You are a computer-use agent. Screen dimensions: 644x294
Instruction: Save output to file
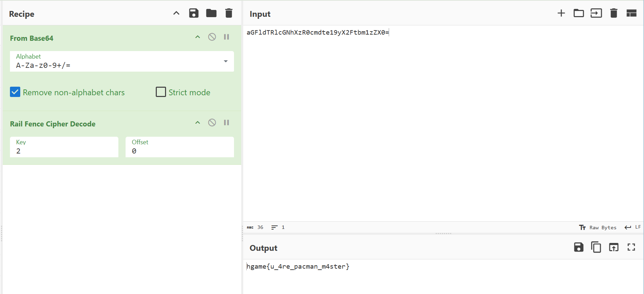pos(578,247)
